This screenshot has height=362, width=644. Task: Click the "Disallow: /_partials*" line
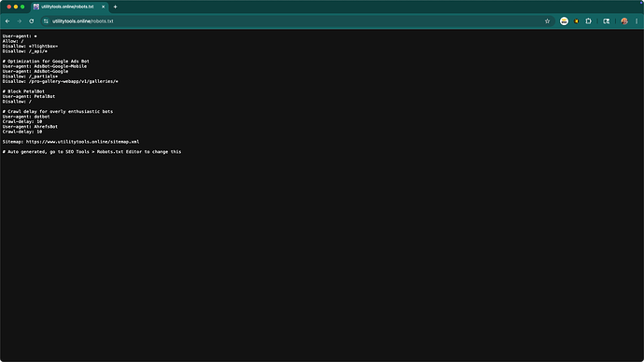point(30,77)
